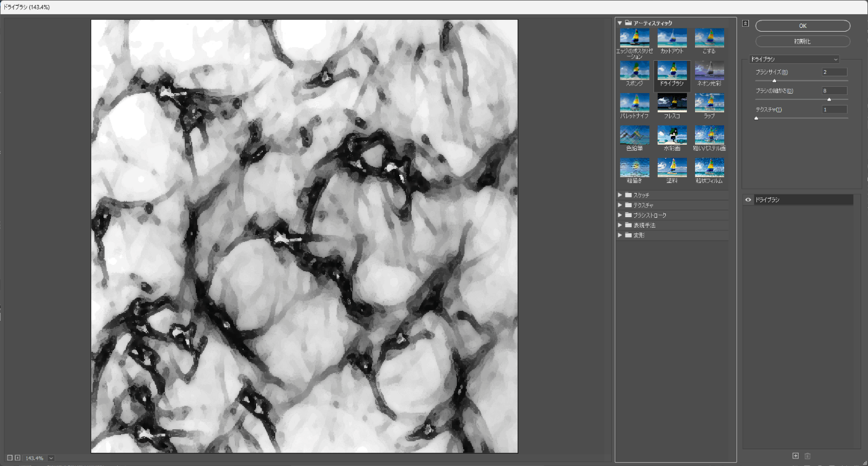This screenshot has height=466, width=868.
Task: Select the カットアウト filter thumbnail
Action: click(x=672, y=38)
